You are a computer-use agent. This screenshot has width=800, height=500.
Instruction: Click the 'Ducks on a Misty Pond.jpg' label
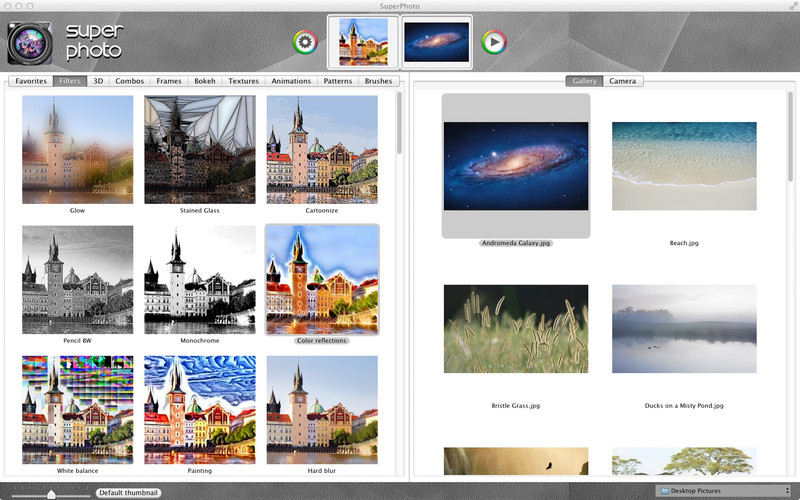click(684, 406)
